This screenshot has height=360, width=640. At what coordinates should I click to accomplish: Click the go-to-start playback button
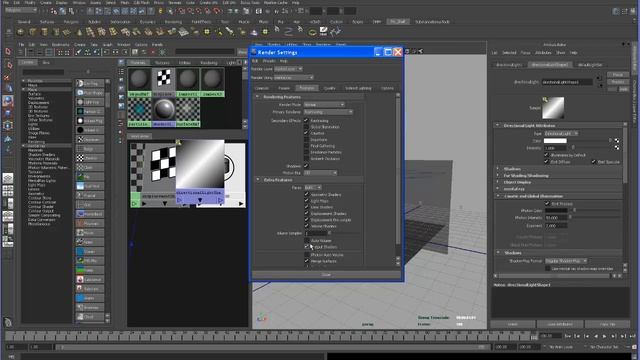point(567,336)
